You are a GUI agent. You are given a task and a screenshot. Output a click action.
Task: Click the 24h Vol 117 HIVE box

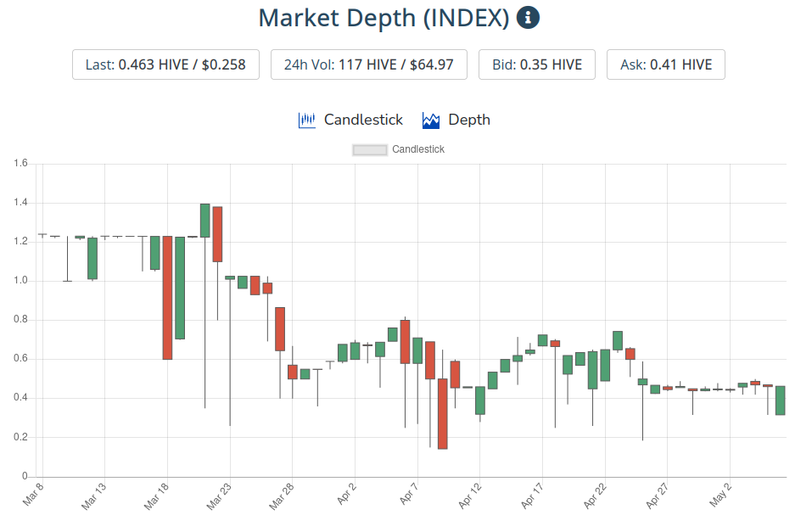coord(369,64)
